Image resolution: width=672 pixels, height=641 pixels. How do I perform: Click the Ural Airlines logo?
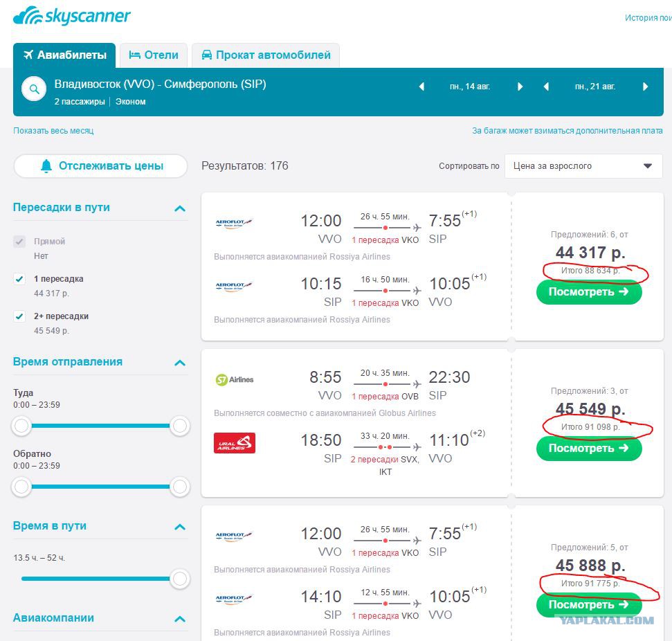click(235, 443)
